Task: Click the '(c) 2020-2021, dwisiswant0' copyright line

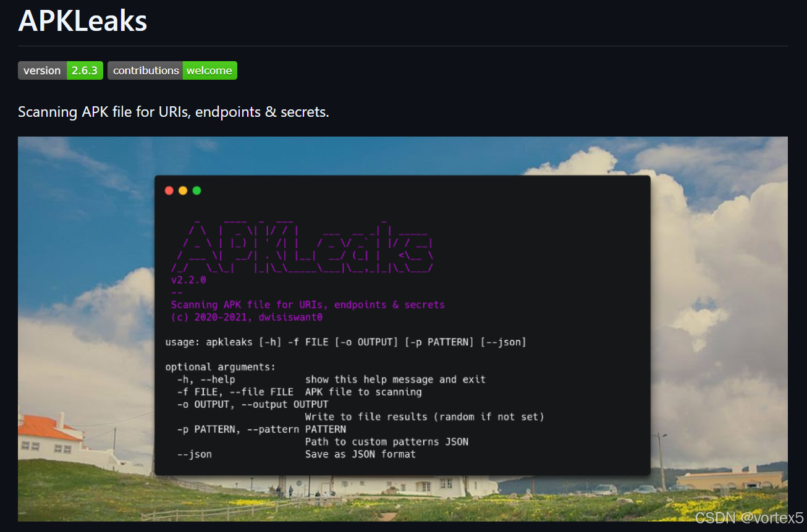Action: 247,318
